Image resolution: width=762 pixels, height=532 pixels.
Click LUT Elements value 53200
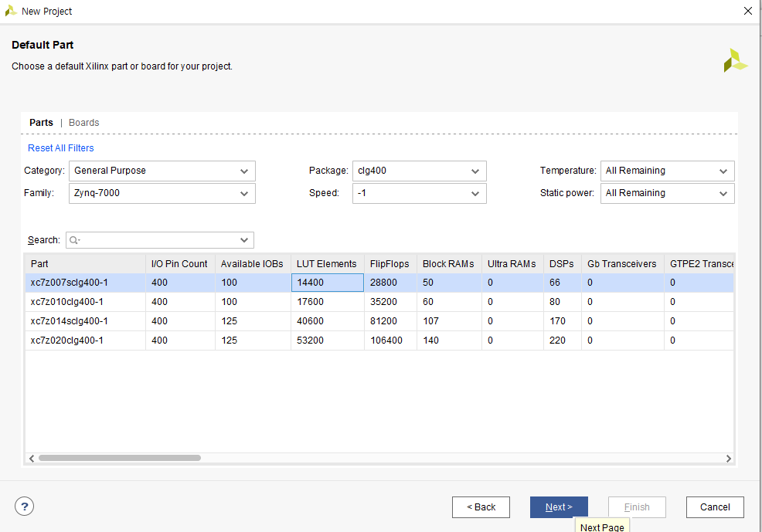pos(328,341)
